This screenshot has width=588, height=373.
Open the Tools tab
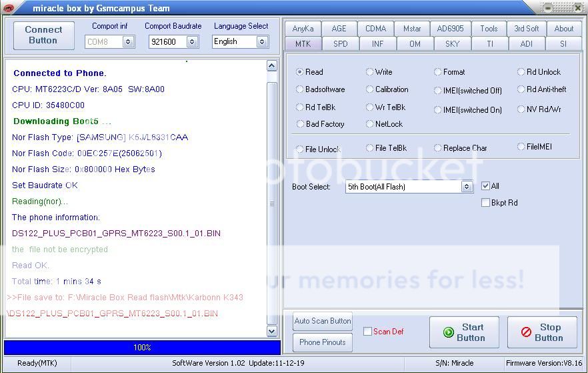click(489, 29)
